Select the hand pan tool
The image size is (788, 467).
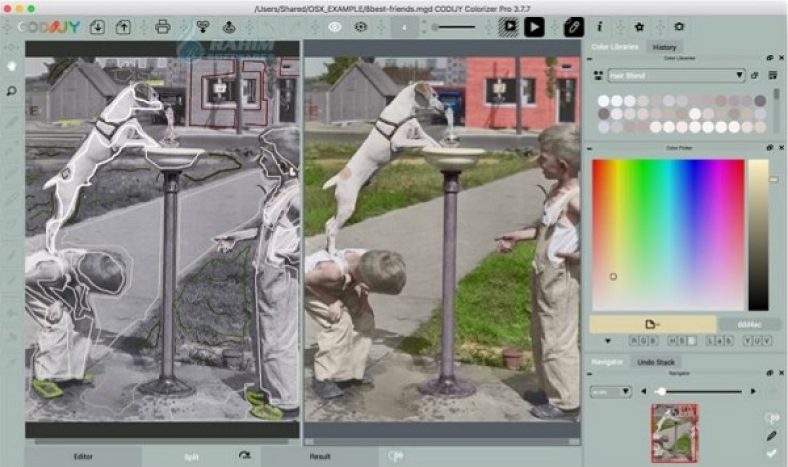click(11, 66)
